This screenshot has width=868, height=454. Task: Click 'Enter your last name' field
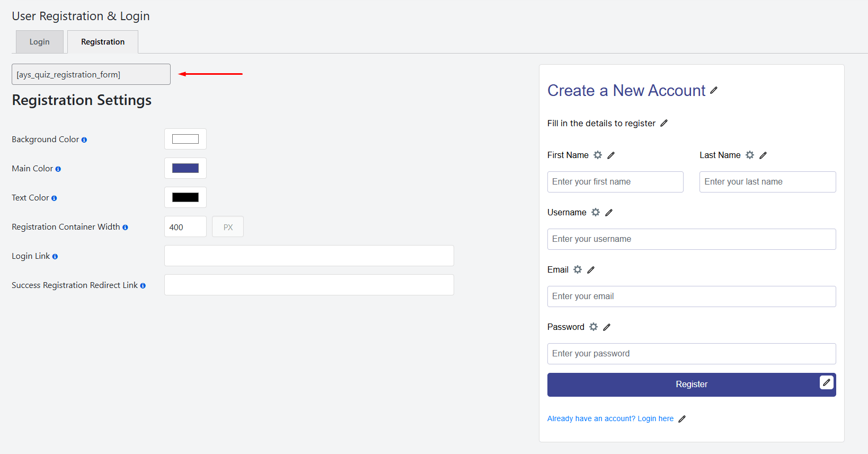[768, 182]
